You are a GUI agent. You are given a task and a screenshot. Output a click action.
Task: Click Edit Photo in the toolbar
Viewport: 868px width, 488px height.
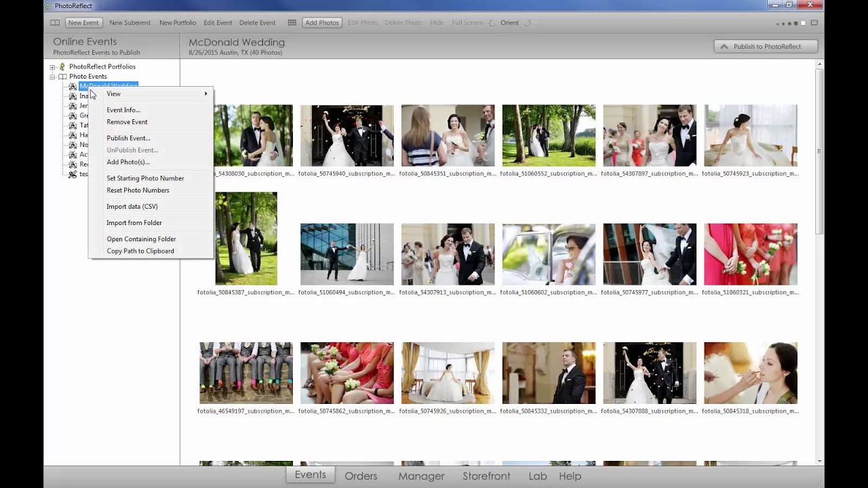tap(363, 22)
